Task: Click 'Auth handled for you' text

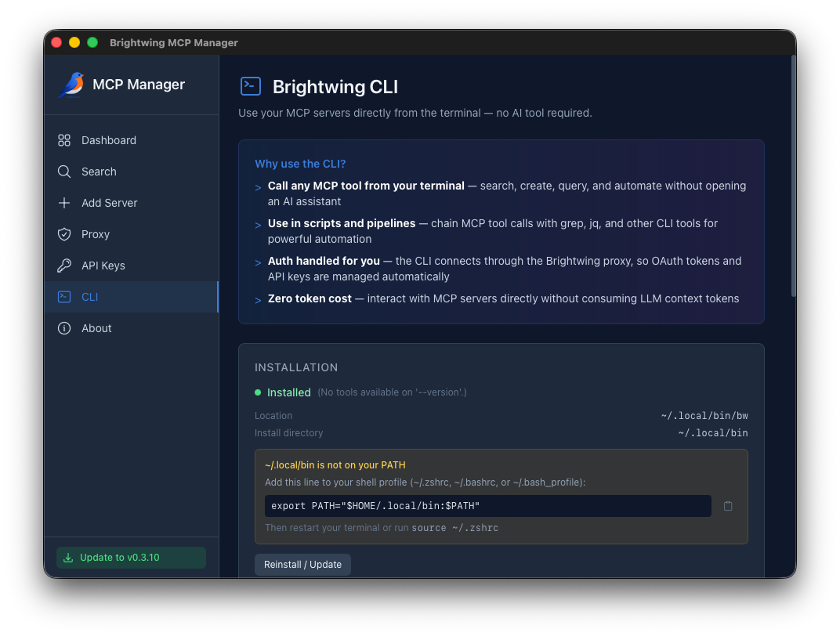Action: pyautogui.click(x=324, y=261)
